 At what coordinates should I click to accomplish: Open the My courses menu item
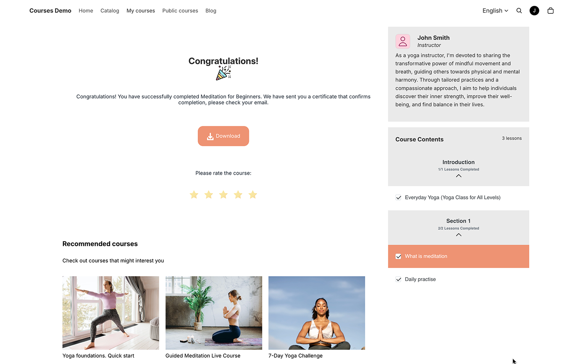click(141, 11)
